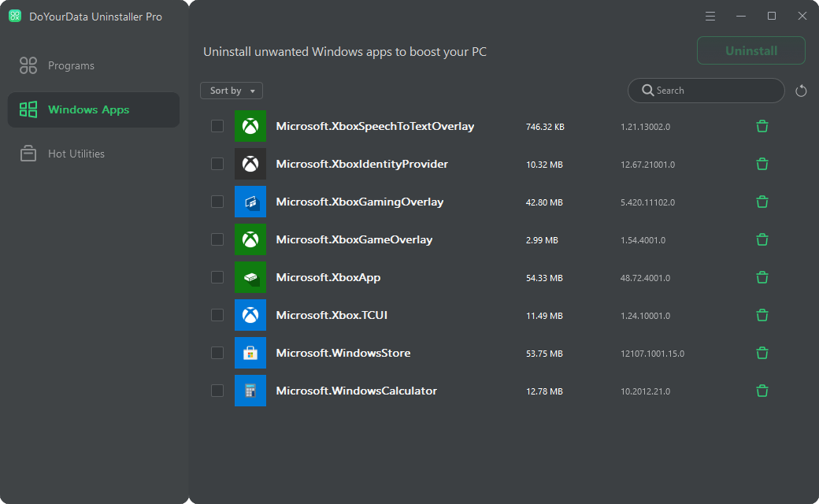Click the XboxIdentityProvider app icon

pyautogui.click(x=250, y=164)
